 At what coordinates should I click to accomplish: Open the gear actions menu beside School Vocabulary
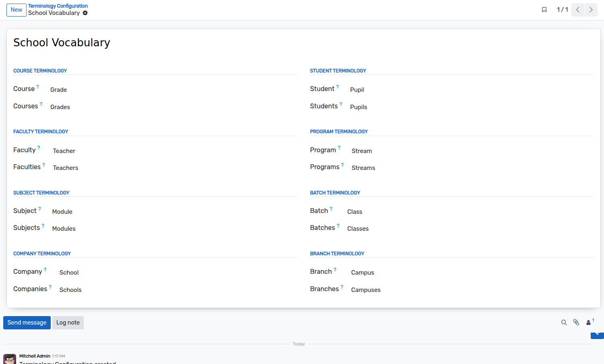click(85, 13)
